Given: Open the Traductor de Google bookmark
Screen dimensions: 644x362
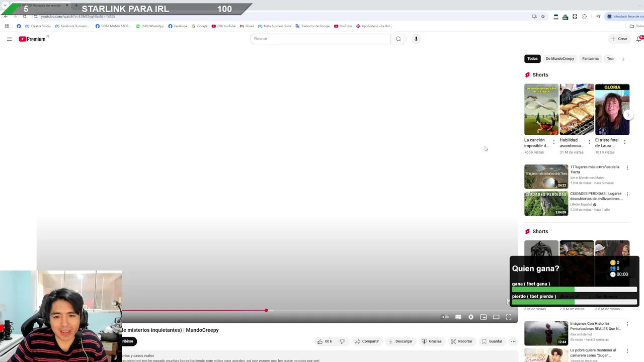Looking at the screenshot, I should [313, 26].
